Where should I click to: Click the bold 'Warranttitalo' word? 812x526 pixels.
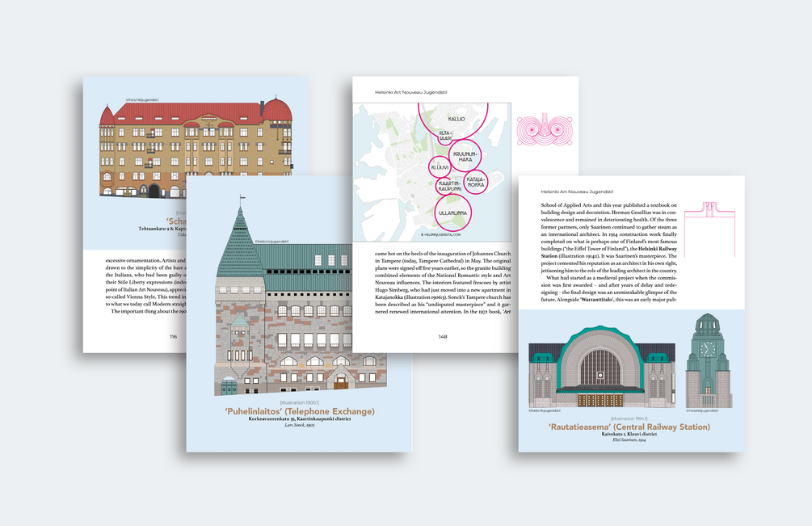click(597, 300)
